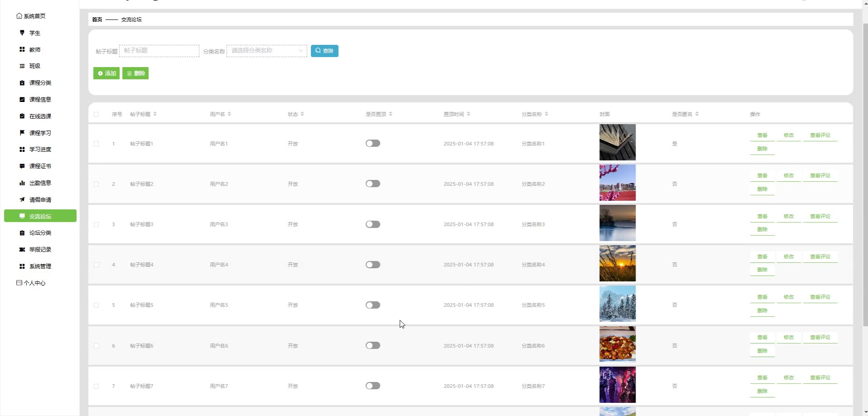This screenshot has height=416, width=868.
Task: Toggle pin-to-top switch for post 1
Action: 372,144
